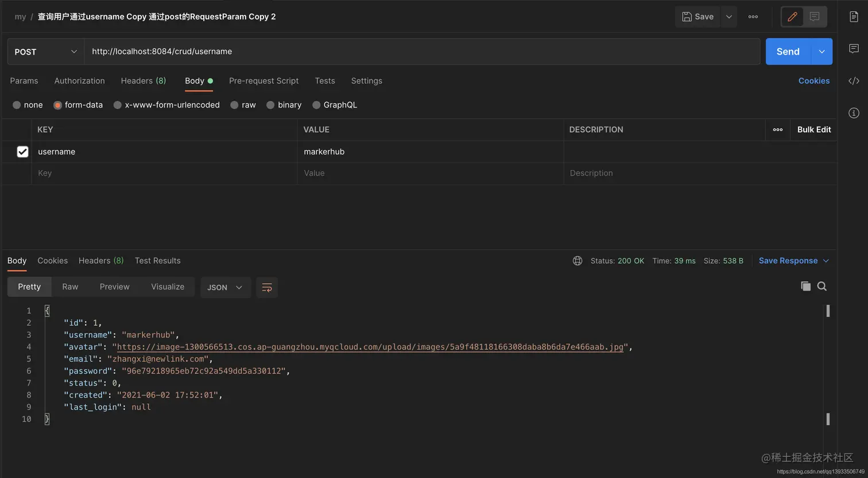Open the response Headers (8) tab
This screenshot has height=478, width=868.
(101, 261)
